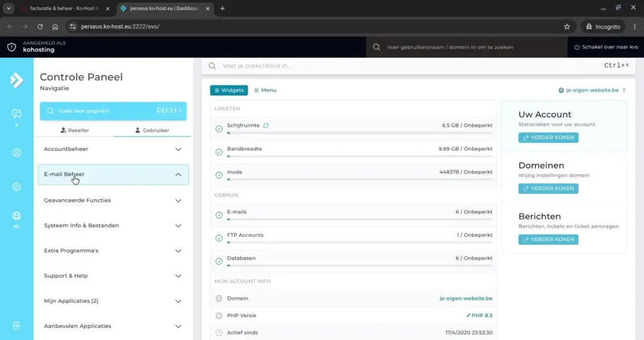Click the check status icon for Bandbreedte
This screenshot has height=340, width=644.
click(x=219, y=152)
